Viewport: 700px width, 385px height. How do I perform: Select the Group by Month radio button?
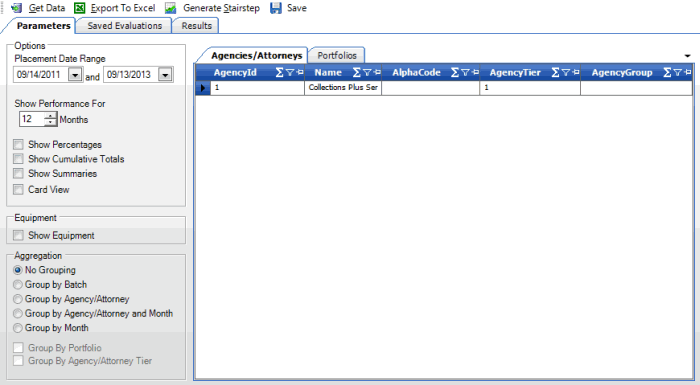[x=18, y=328]
